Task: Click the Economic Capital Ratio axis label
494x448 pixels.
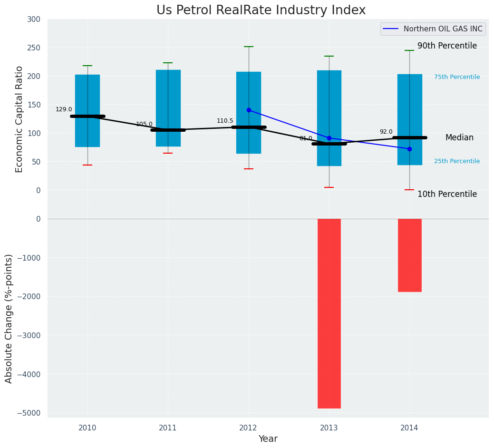Action: pos(19,119)
